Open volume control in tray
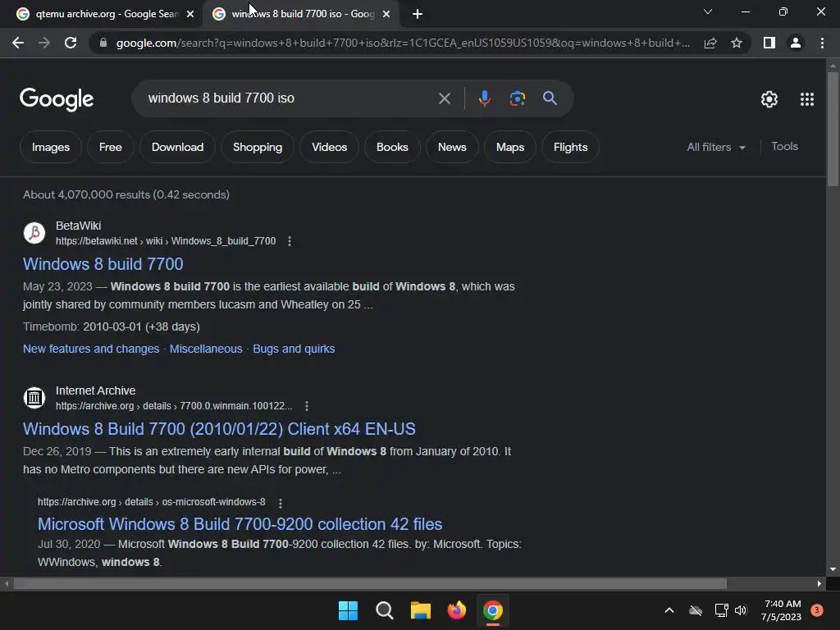 (741, 610)
